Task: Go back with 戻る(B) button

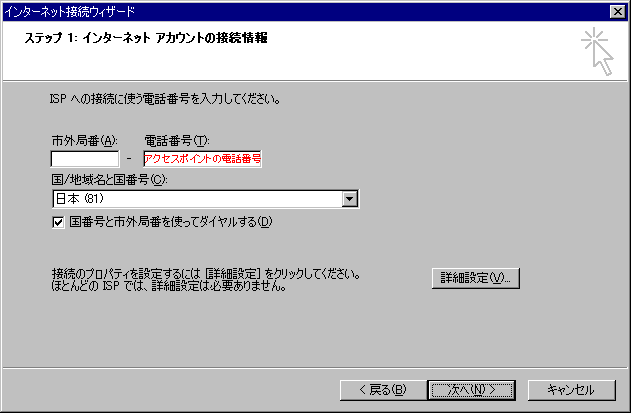Action: [383, 390]
